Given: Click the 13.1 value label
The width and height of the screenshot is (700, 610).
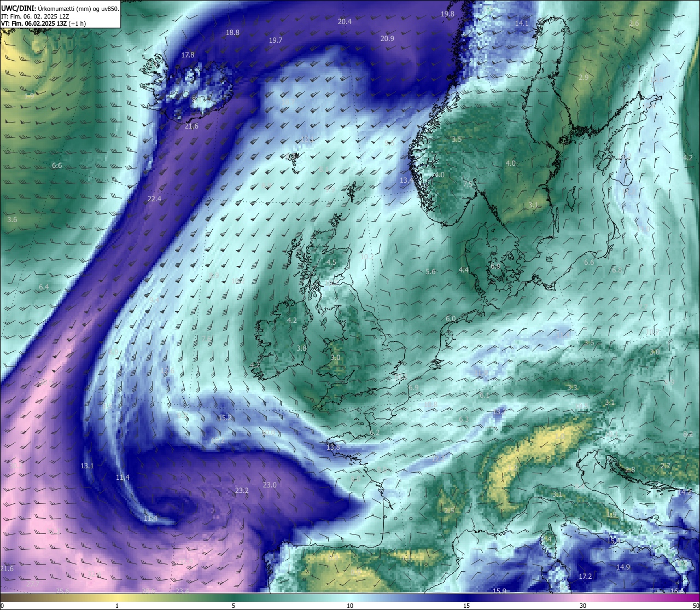Looking at the screenshot, I should coord(87,466).
